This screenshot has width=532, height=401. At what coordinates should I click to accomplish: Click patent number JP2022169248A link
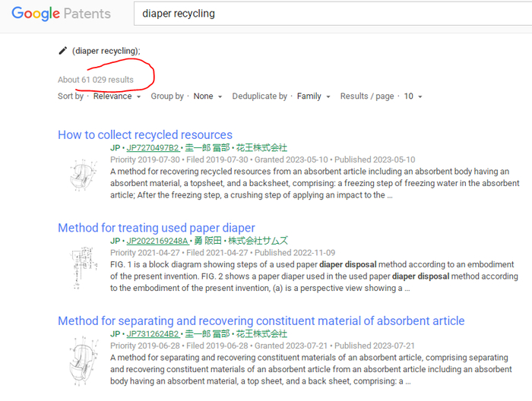[x=157, y=241]
